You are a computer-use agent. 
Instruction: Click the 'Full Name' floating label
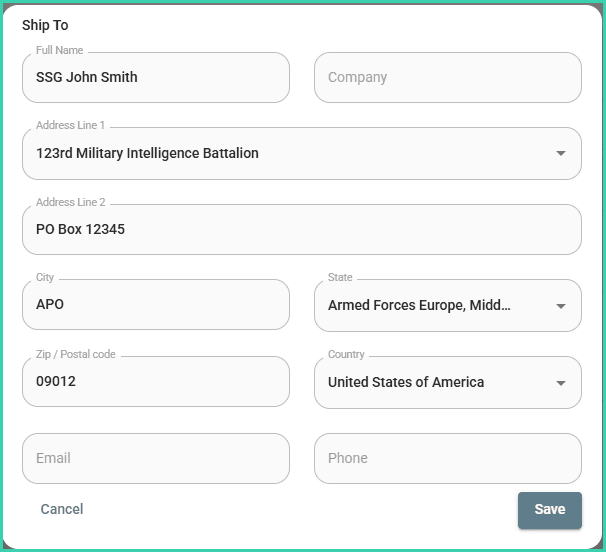coord(60,50)
